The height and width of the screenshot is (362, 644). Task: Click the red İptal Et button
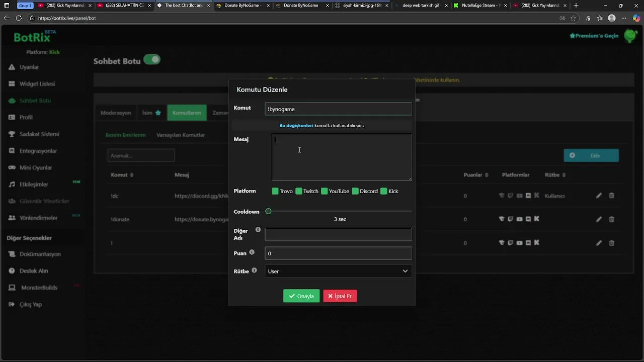[x=340, y=296]
